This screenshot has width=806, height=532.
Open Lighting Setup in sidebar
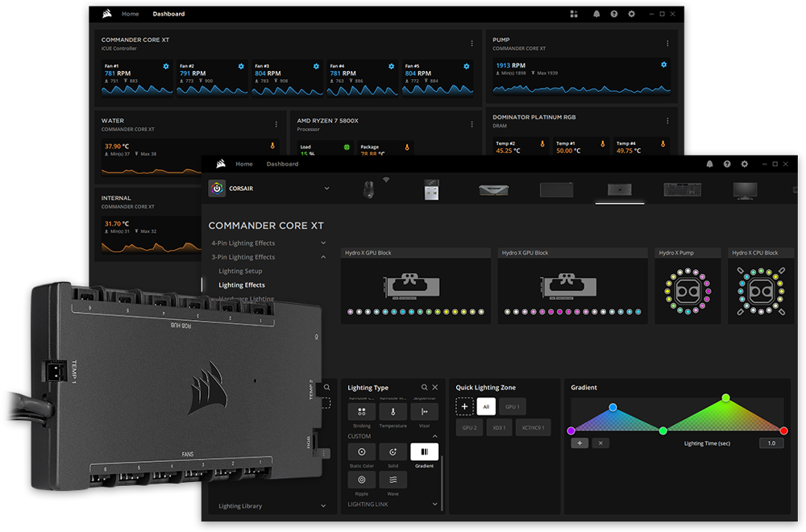(x=240, y=271)
